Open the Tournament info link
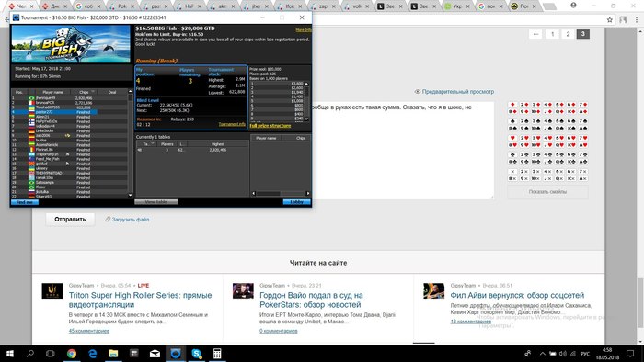This screenshot has width=644, height=362. 232,124
